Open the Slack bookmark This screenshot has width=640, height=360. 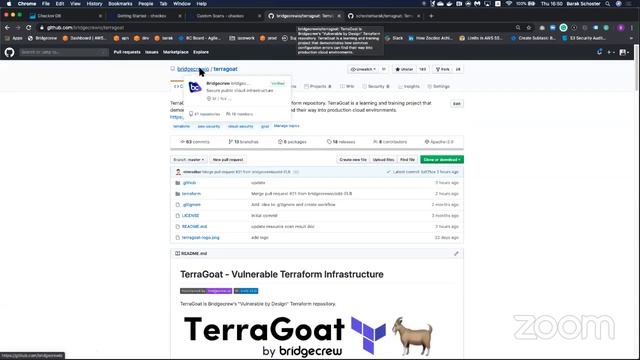395,38
